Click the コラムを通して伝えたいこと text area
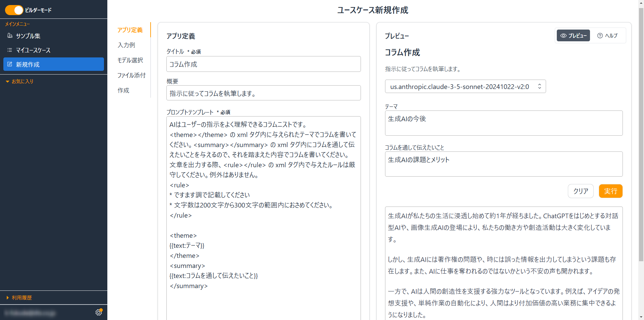The width and height of the screenshot is (644, 320). point(504,164)
